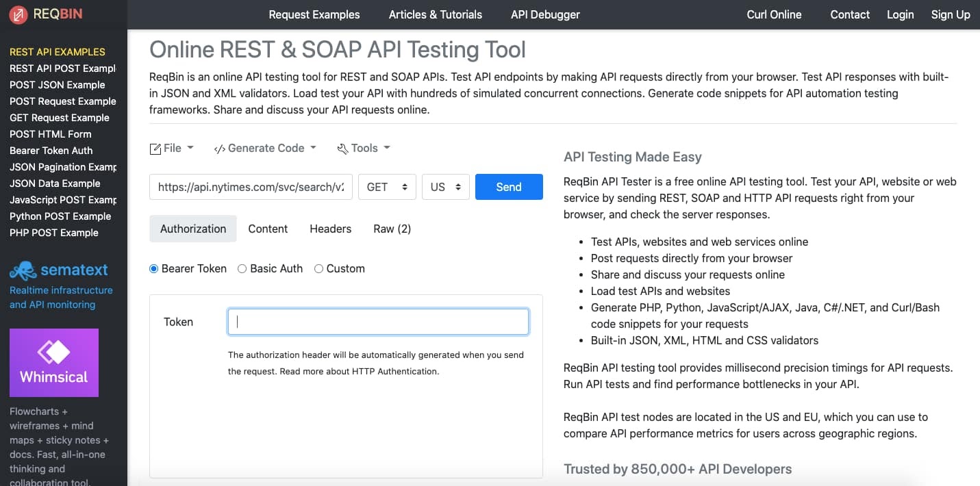Switch to the Headers tab
The height and width of the screenshot is (486, 980).
point(330,229)
